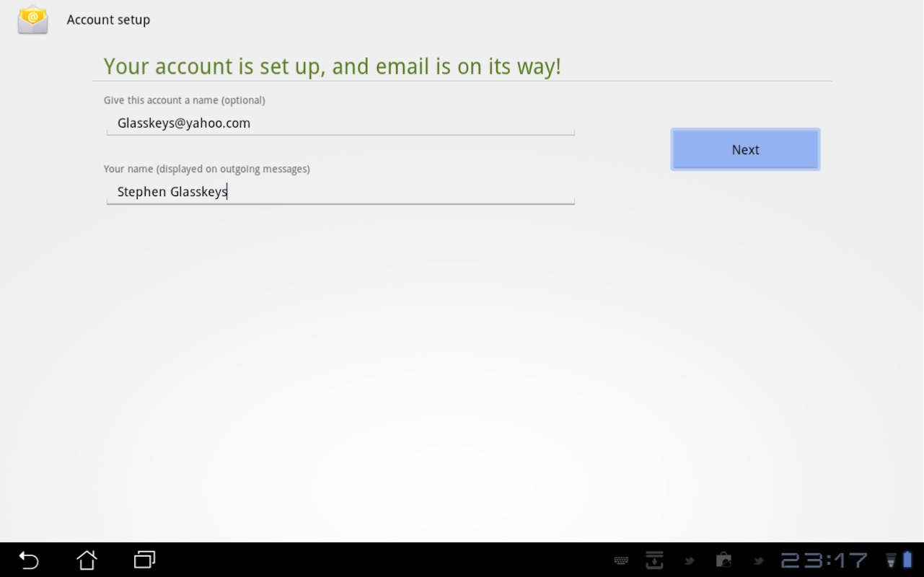This screenshot has width=924, height=577.
Task: Click the Next button
Action: [x=745, y=149]
